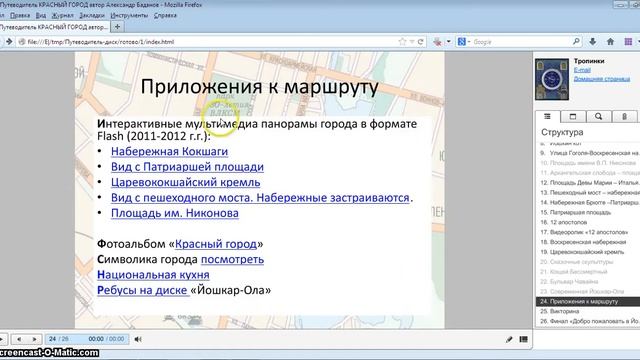Reload the page in the address bar

pyautogui.click(x=420, y=42)
